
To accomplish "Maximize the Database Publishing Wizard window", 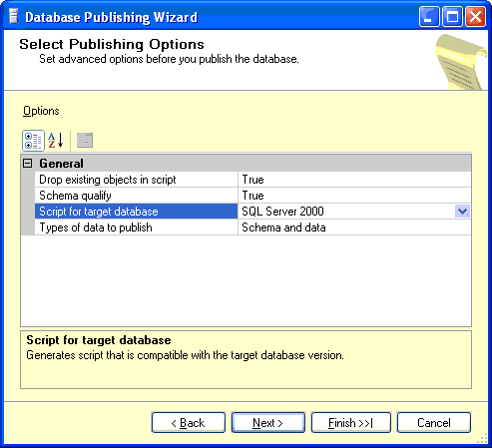I will pos(452,16).
